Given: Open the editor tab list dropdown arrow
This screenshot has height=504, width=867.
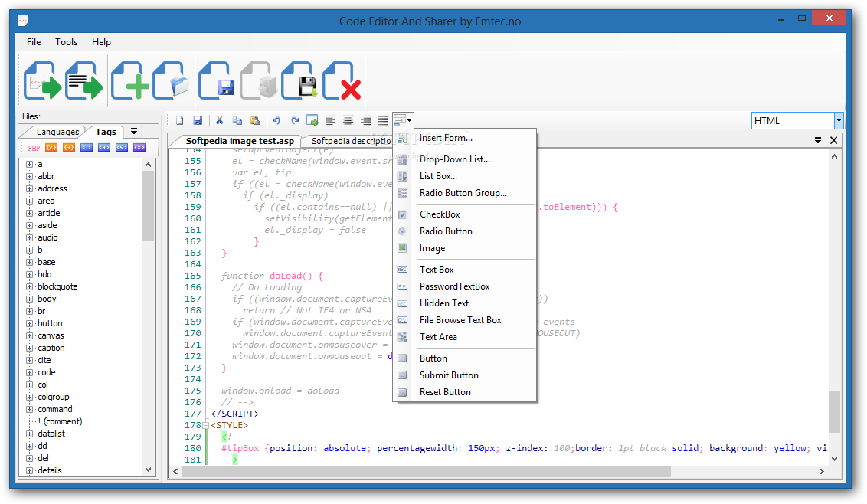Looking at the screenshot, I should [818, 140].
